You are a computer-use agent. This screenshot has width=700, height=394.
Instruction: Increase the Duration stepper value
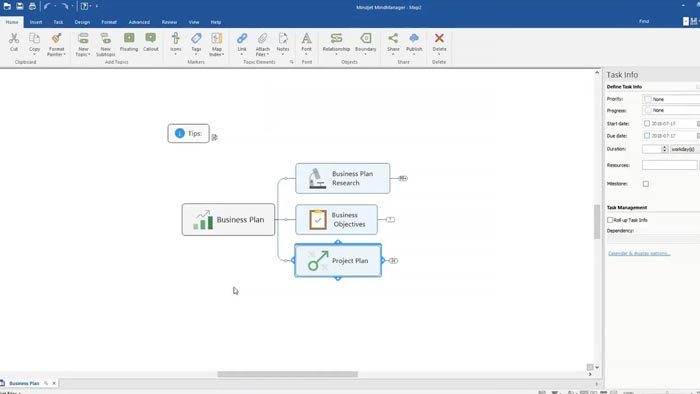[x=664, y=147]
